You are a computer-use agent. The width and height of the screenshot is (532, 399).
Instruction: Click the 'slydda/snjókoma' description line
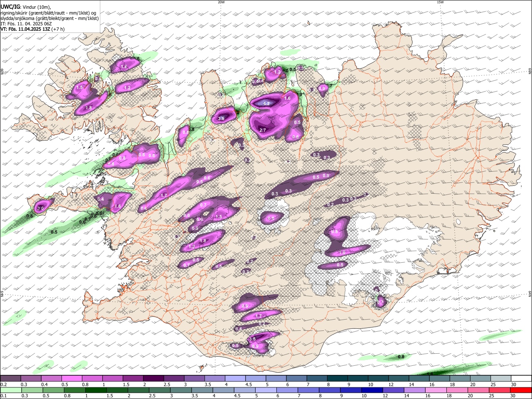49,18
